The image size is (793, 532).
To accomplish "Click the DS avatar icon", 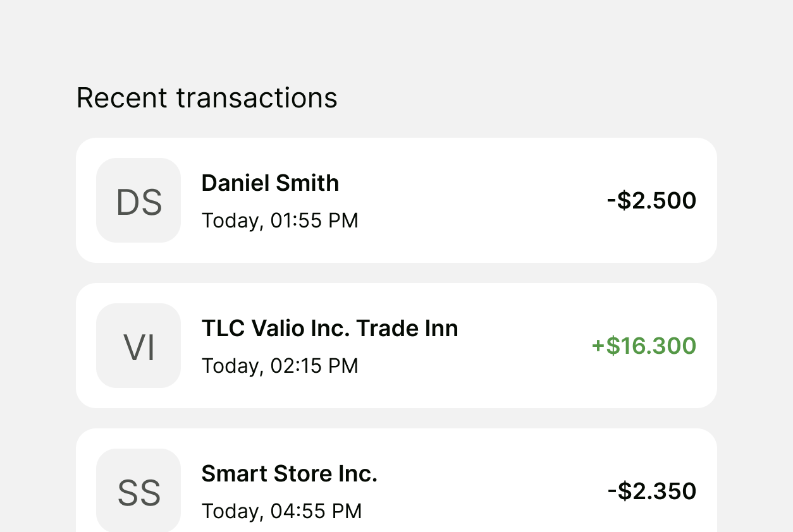I will pos(138,200).
